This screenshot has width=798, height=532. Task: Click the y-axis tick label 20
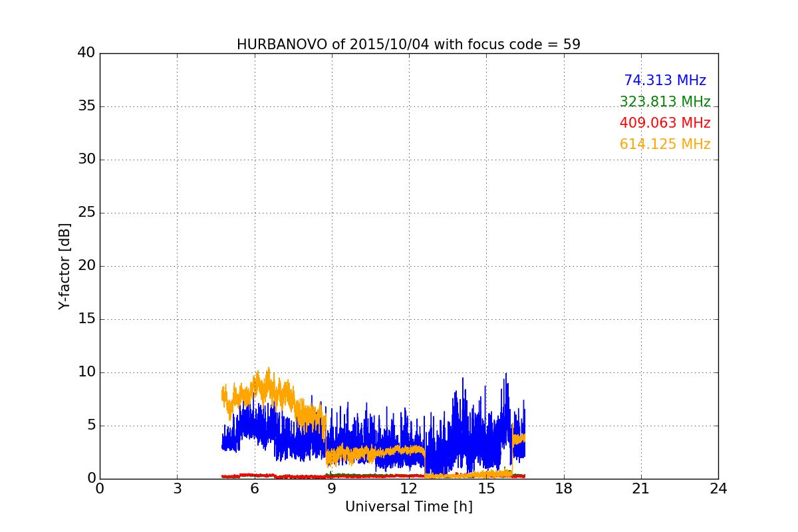86,266
